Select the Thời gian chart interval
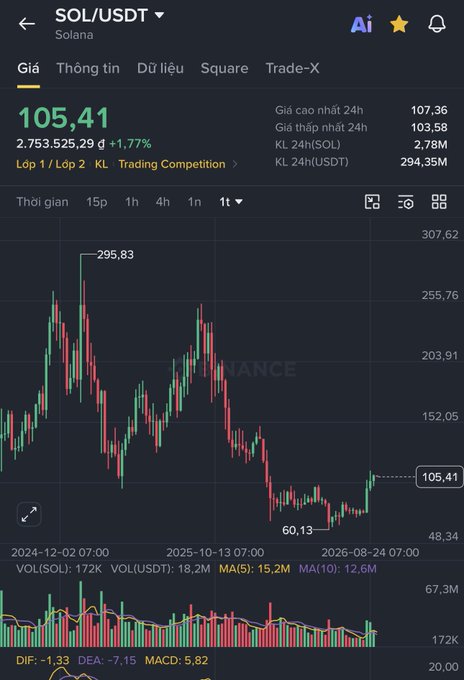464x680 pixels. pyautogui.click(x=42, y=202)
